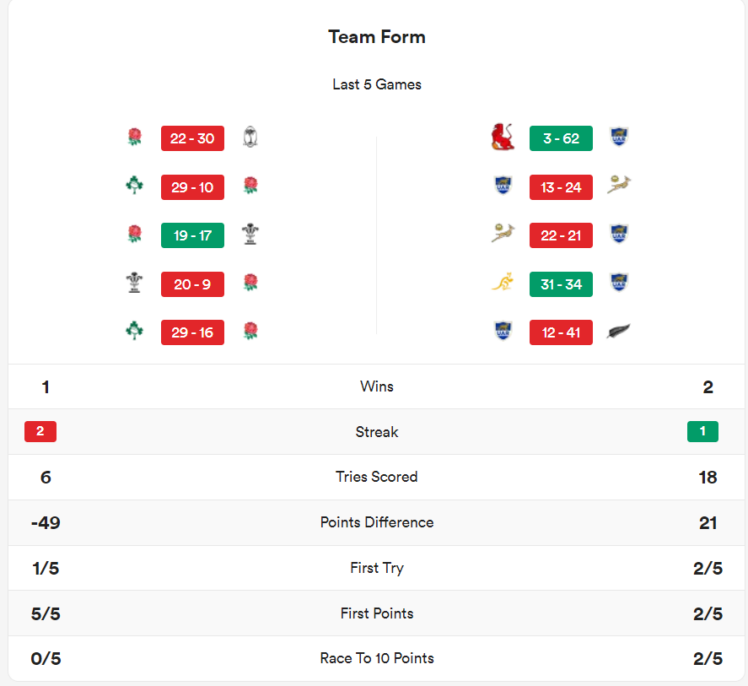Click the Race To 10 Points label
748x686 pixels.
coord(377,658)
